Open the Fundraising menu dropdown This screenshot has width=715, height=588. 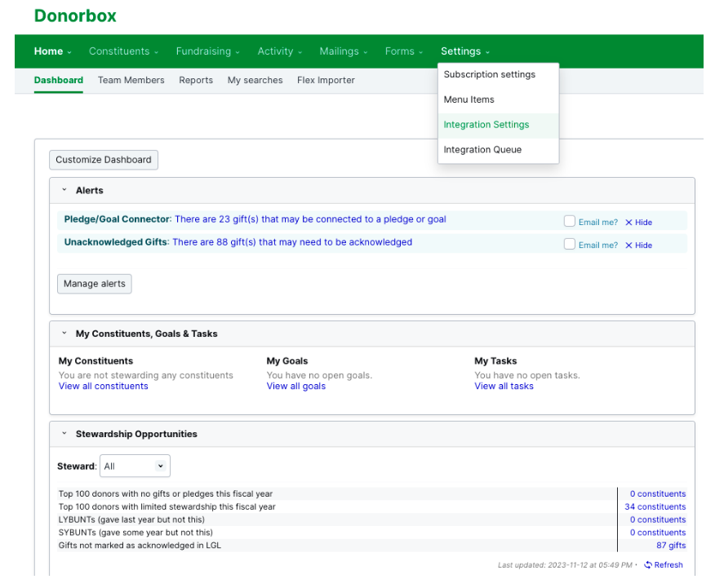point(207,51)
